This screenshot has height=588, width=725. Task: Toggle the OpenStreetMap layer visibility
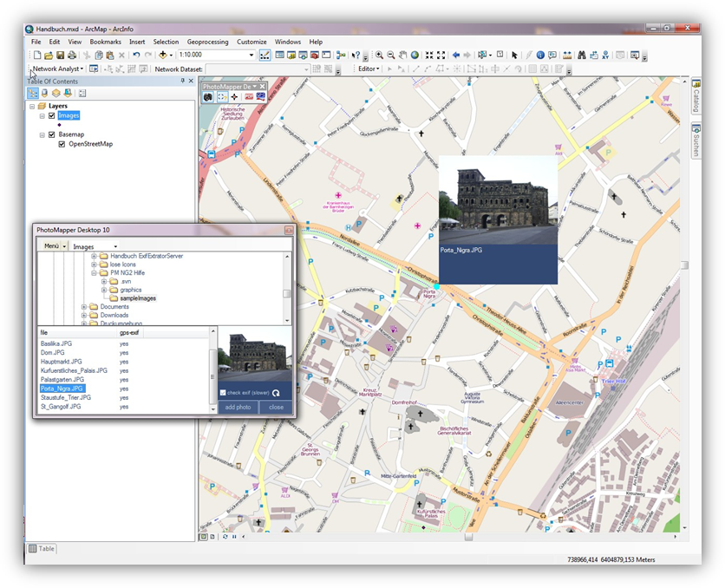tap(62, 144)
